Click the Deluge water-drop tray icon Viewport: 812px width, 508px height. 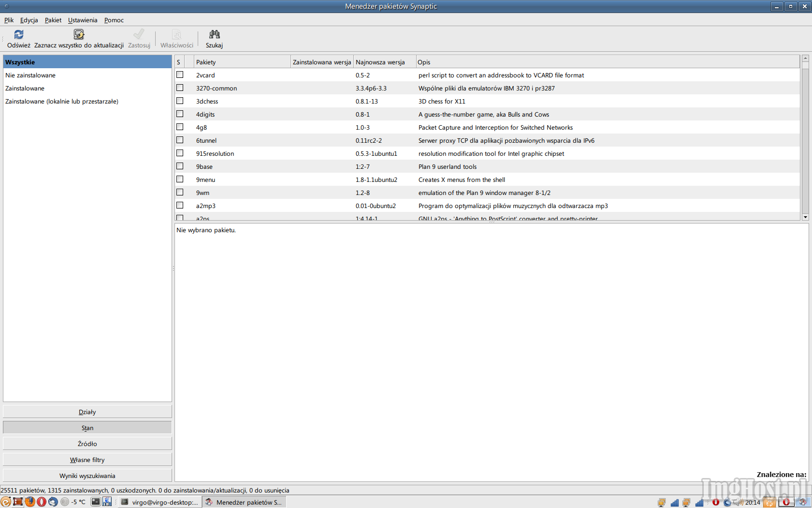tap(727, 502)
